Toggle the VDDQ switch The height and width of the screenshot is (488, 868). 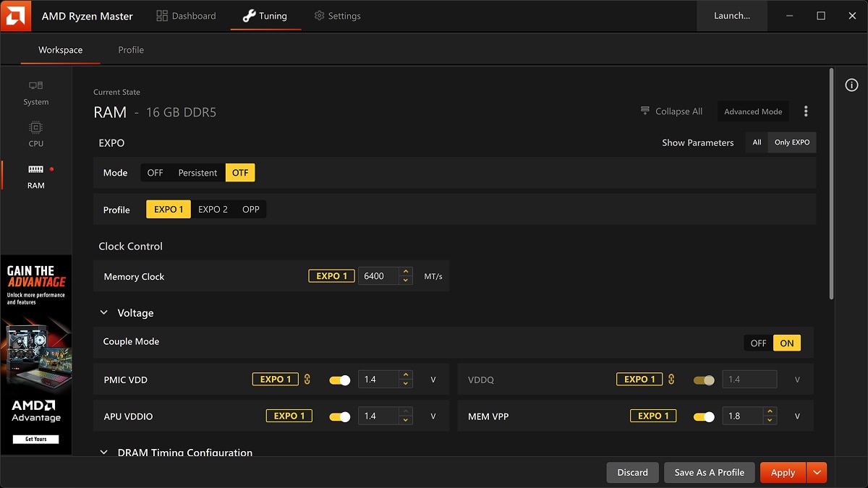704,380
